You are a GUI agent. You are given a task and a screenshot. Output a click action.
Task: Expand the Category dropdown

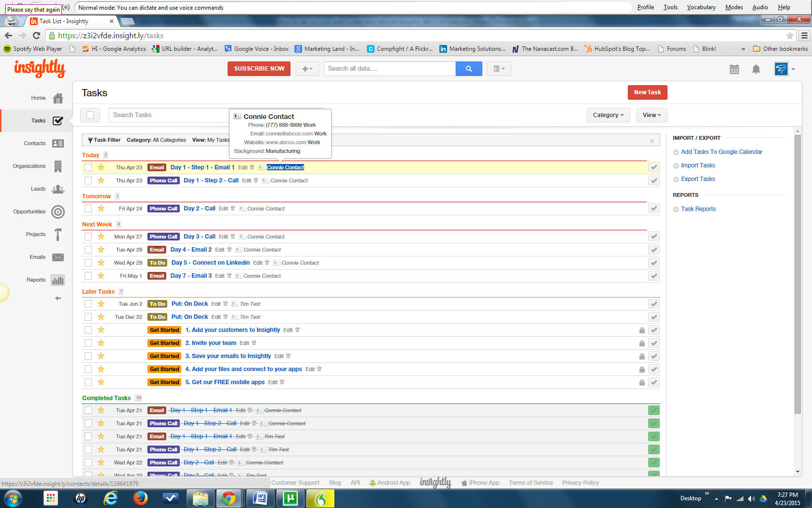(608, 115)
